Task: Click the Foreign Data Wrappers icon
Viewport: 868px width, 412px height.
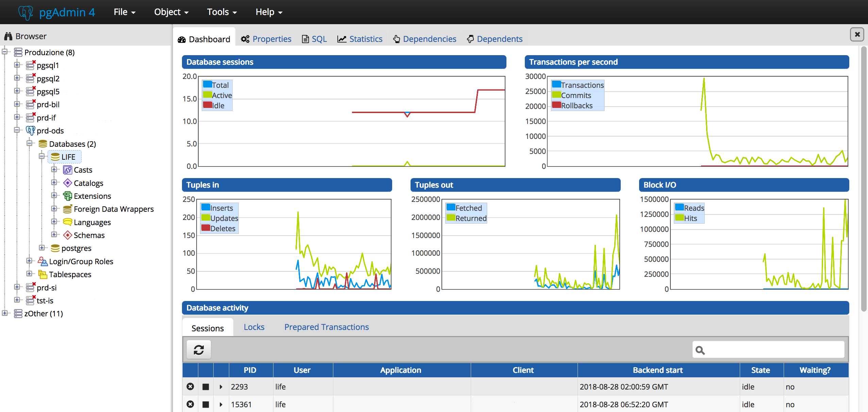Action: click(x=68, y=209)
